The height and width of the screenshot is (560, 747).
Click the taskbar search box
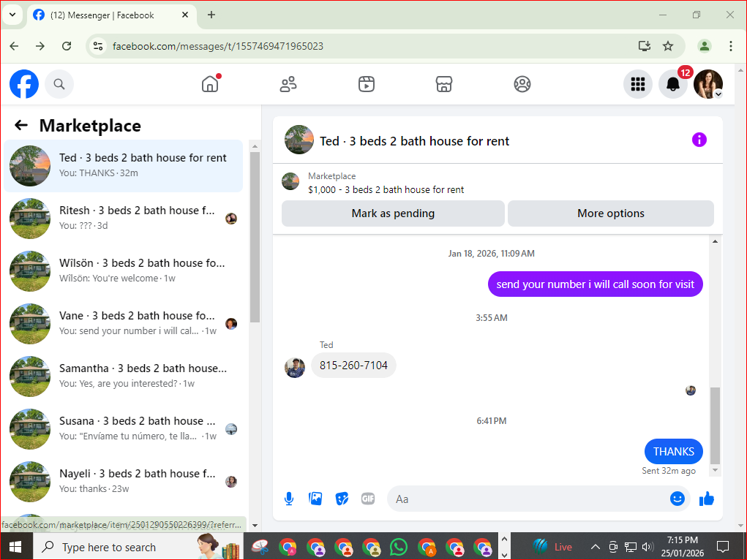(138, 547)
